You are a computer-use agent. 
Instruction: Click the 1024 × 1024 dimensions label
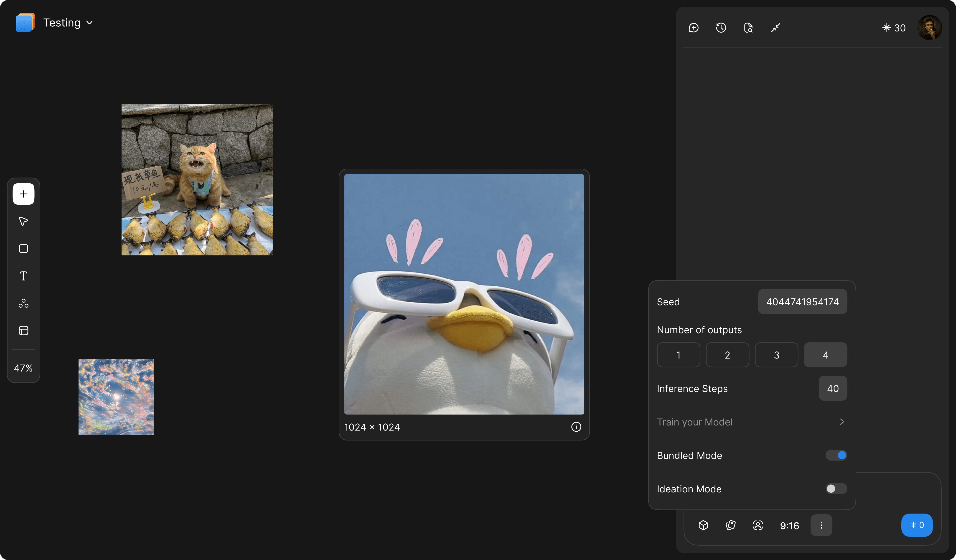(x=372, y=427)
